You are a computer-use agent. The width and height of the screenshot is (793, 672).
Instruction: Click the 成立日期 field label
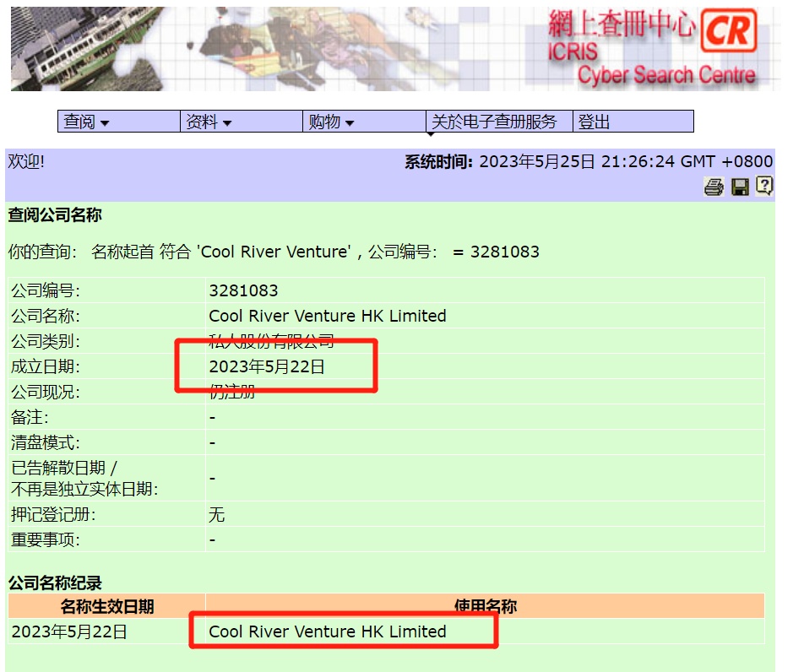(46, 366)
